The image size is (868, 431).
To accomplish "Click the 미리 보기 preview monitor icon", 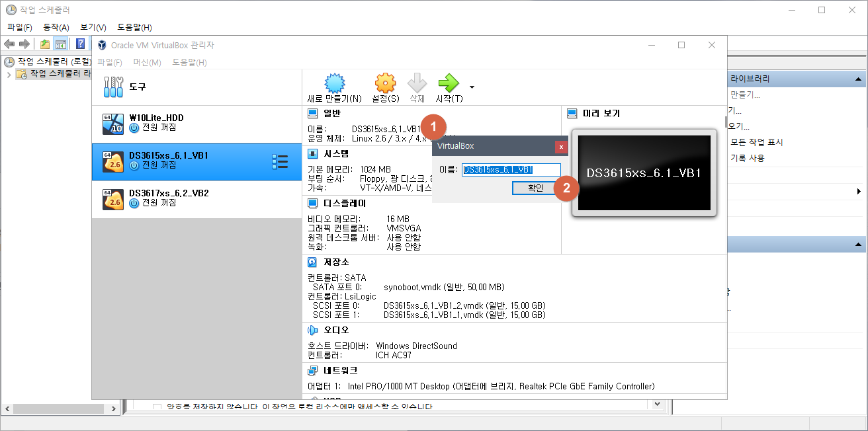I will point(572,114).
